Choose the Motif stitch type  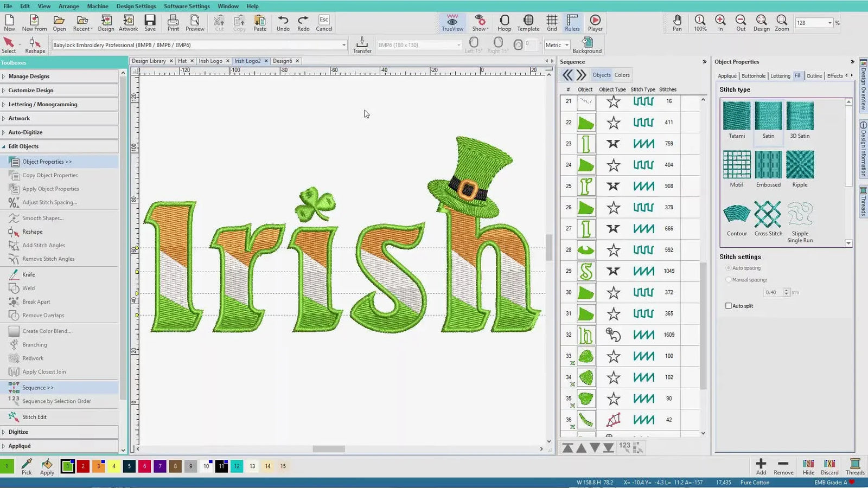[x=737, y=169]
